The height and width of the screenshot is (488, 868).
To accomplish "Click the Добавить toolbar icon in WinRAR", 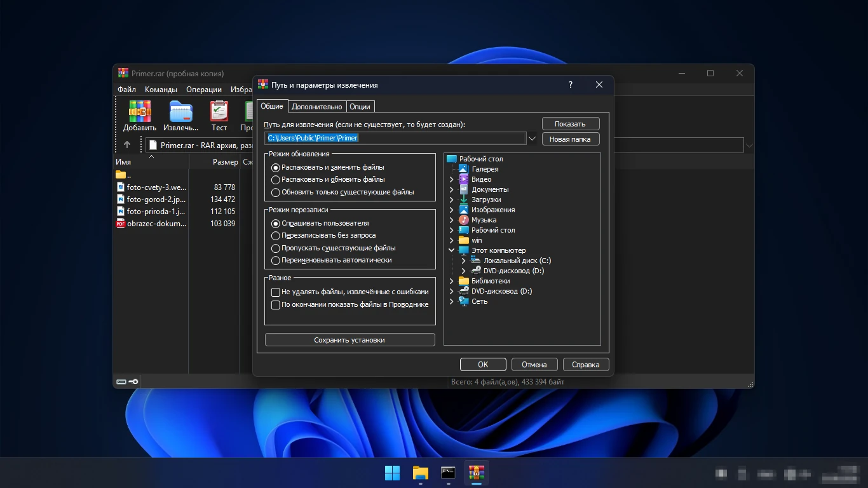I will click(x=140, y=111).
